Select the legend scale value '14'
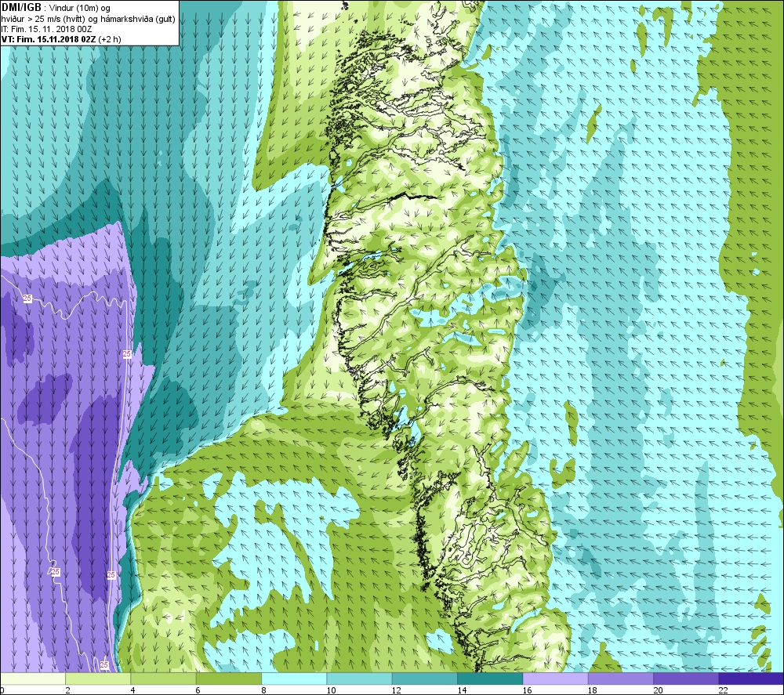 462,690
